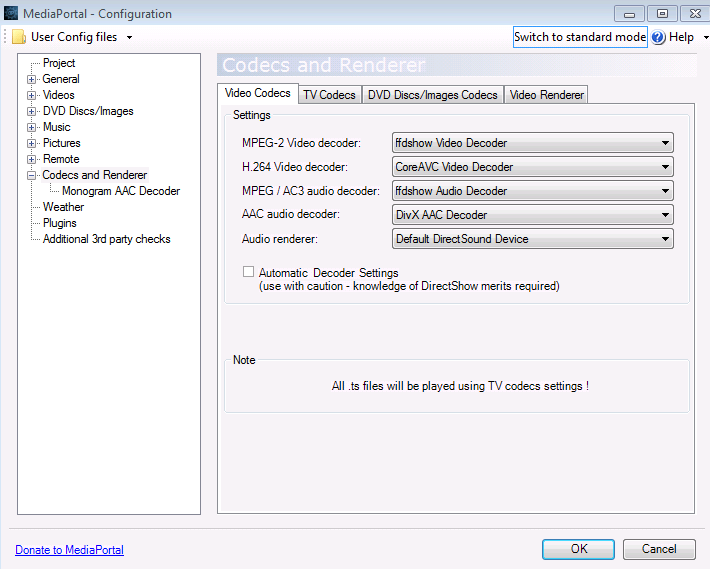Expand the DVD Discs/Images tree node
This screenshot has width=710, height=569.
click(32, 111)
